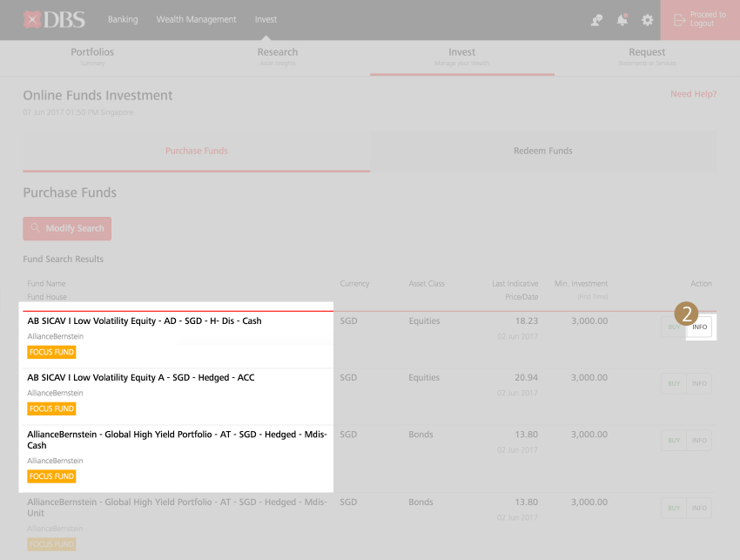Click the Min. Investment column header
The image size is (740, 560).
point(581,284)
